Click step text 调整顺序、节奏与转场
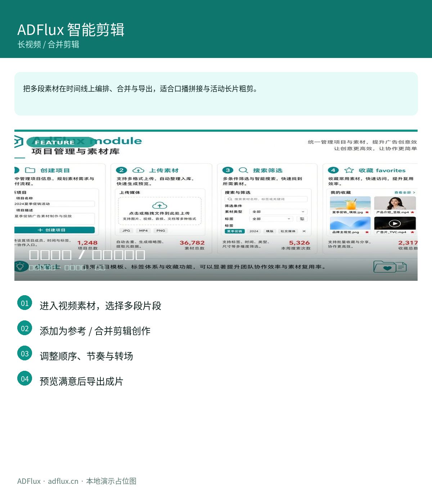Image resolution: width=432 pixels, height=504 pixels. coord(86,356)
